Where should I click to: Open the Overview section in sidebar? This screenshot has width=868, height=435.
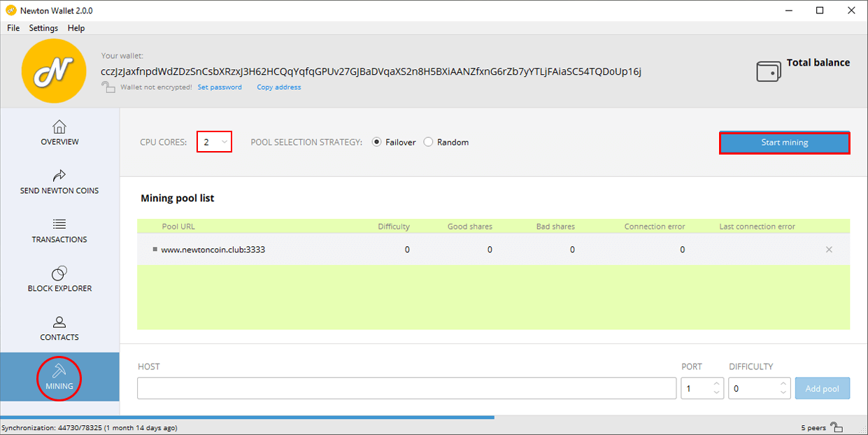click(59, 132)
